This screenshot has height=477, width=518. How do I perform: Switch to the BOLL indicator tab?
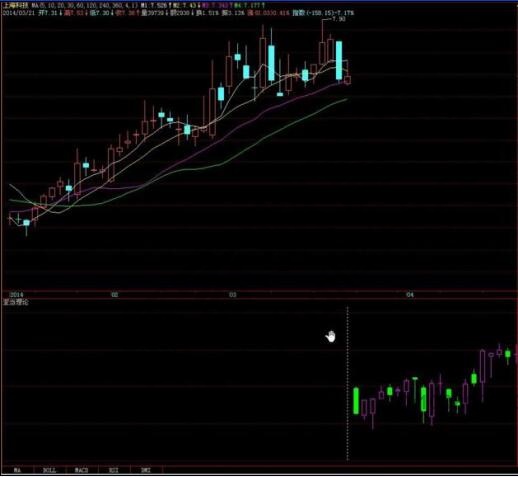pyautogui.click(x=49, y=470)
